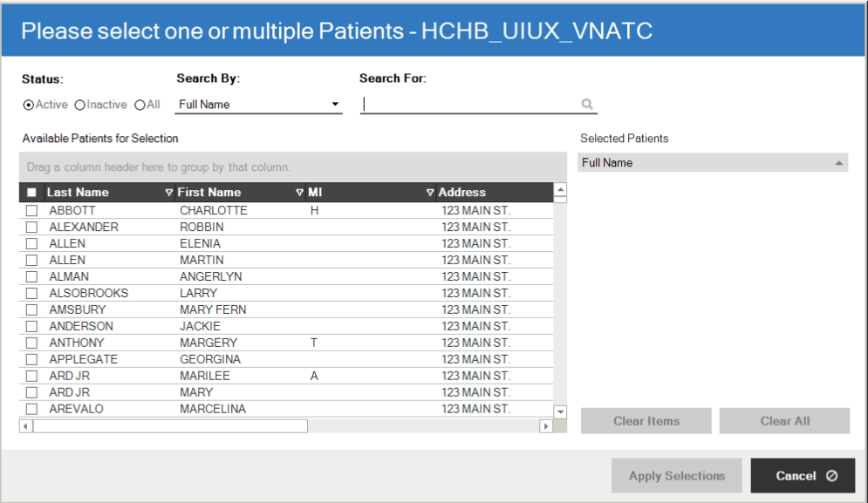Click the sort arrow on Selected Patients header
Image resolution: width=868 pixels, height=503 pixels.
(839, 162)
